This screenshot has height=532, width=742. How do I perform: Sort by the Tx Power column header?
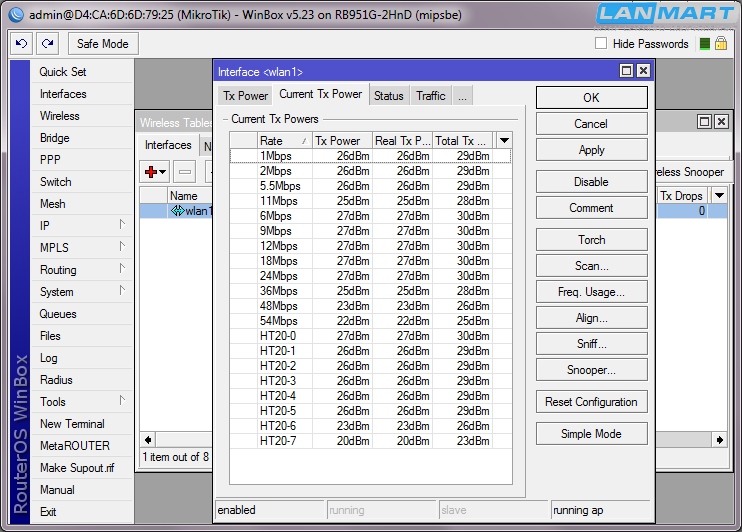click(x=342, y=141)
